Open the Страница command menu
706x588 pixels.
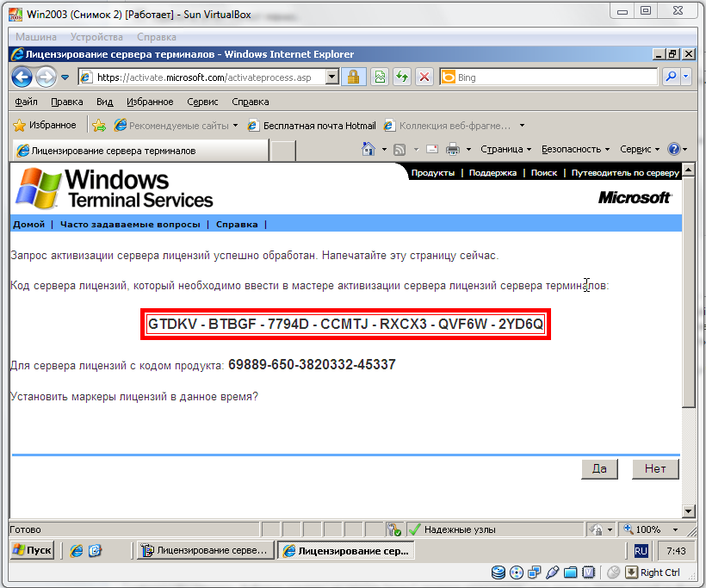pos(505,149)
